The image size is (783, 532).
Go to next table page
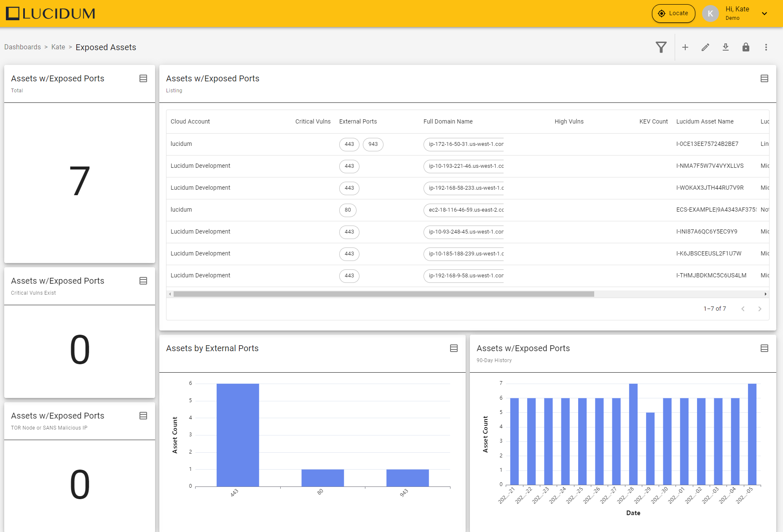(760, 309)
